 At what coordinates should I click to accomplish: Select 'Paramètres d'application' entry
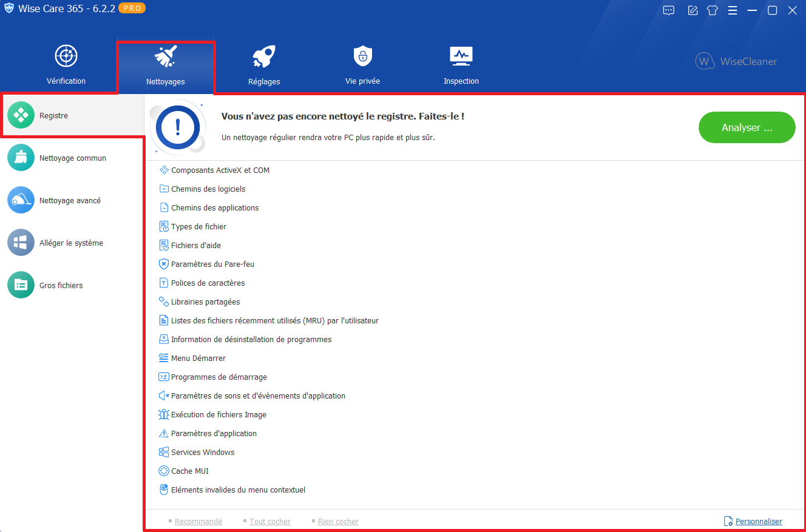pos(214,433)
